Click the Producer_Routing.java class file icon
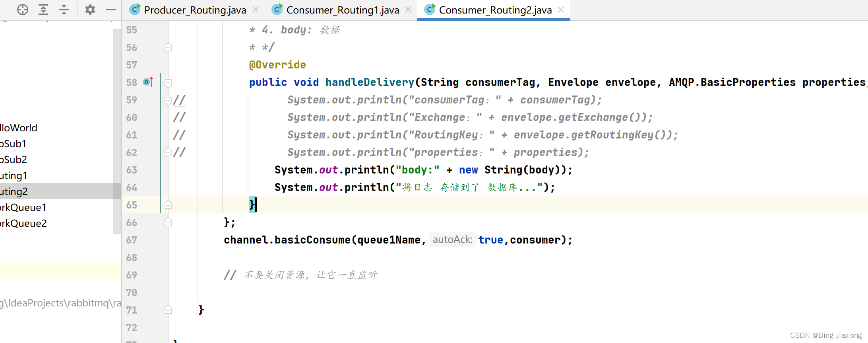This screenshot has height=343, width=868. point(135,10)
